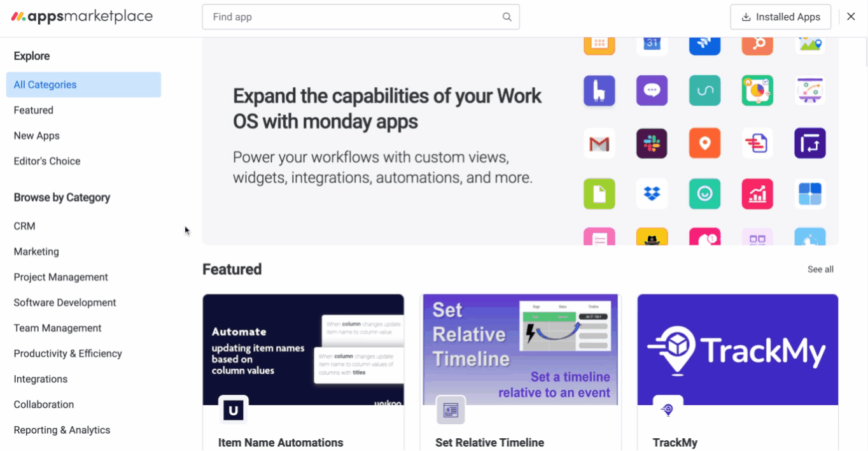Click the green document app icon
The width and height of the screenshot is (868, 451).
tap(599, 194)
